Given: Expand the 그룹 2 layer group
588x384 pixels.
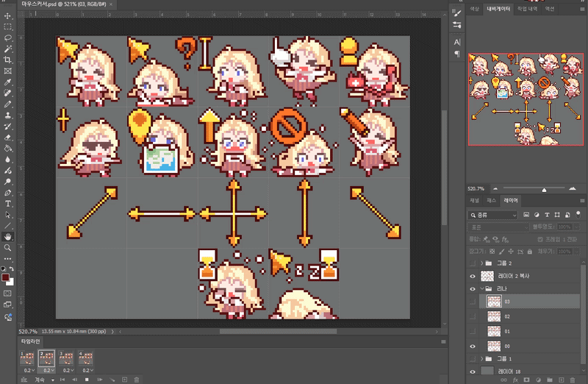Looking at the screenshot, I should coord(482,263).
